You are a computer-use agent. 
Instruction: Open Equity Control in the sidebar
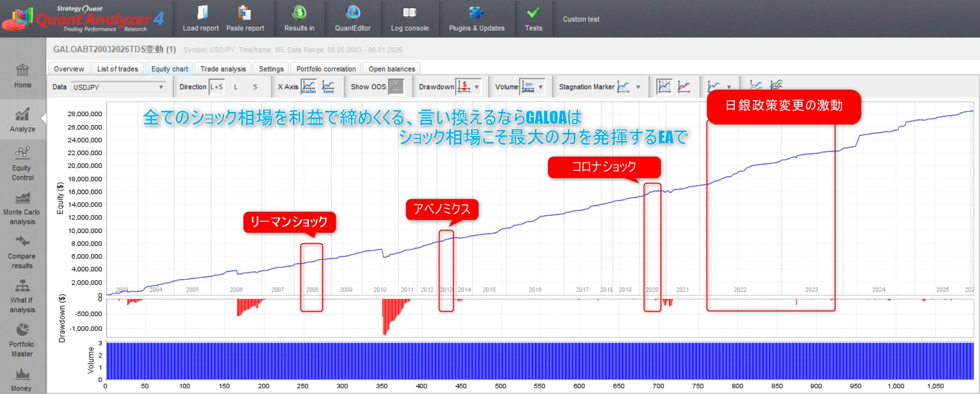(22, 164)
